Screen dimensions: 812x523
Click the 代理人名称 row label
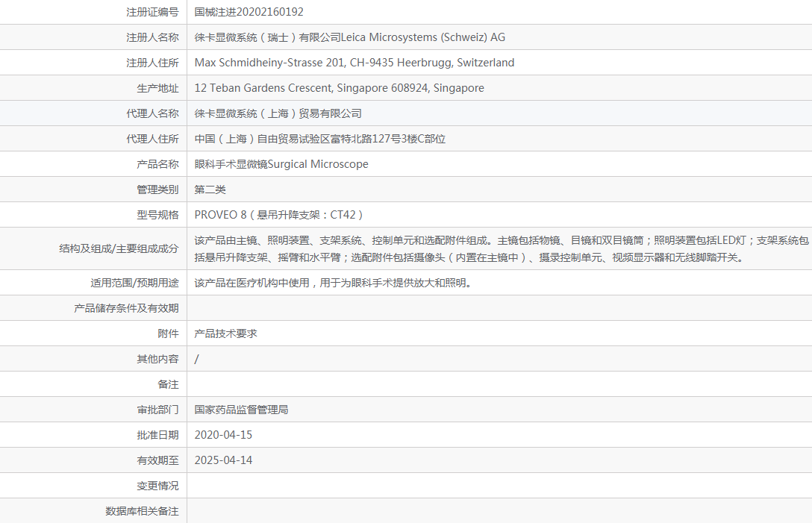coord(152,113)
